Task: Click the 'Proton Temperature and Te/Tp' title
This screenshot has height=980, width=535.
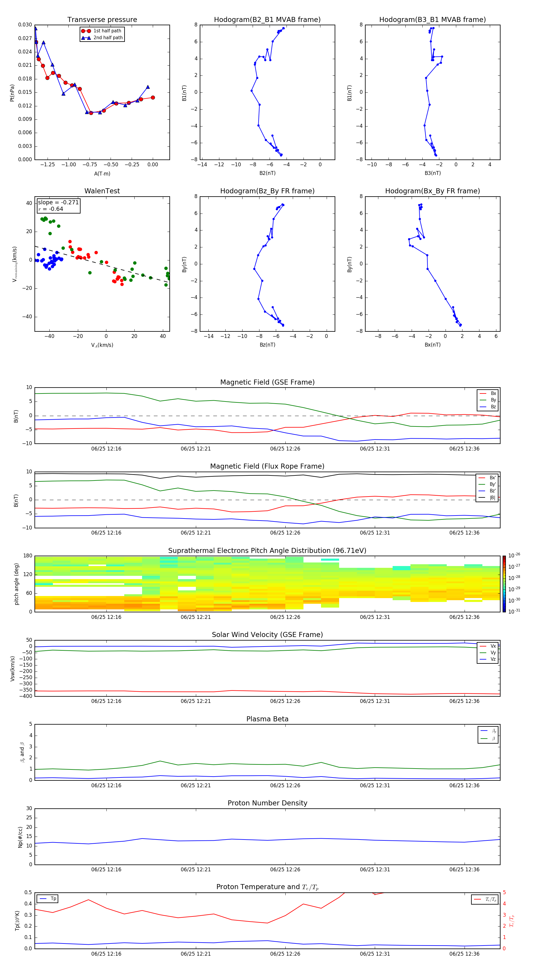Action: pos(267,887)
